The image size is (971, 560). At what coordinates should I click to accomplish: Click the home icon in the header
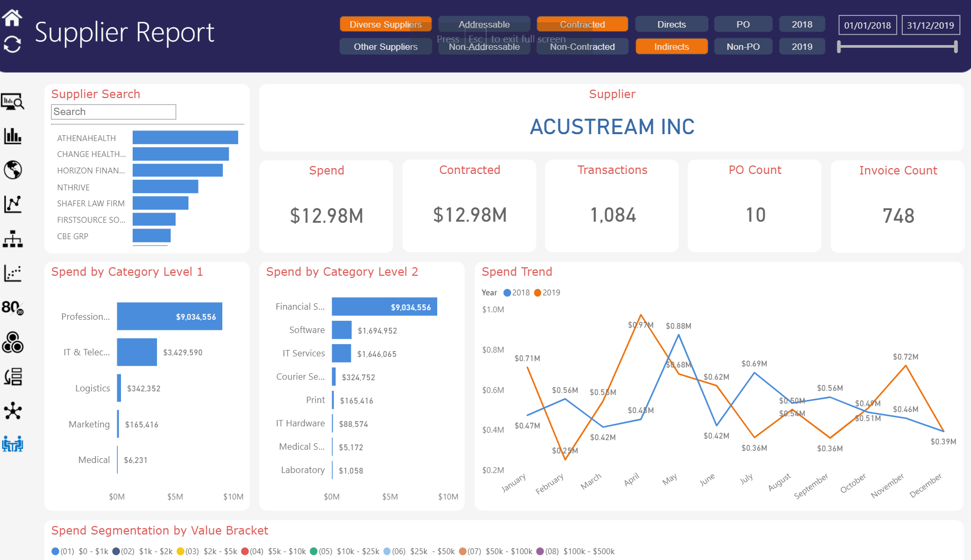[12, 17]
